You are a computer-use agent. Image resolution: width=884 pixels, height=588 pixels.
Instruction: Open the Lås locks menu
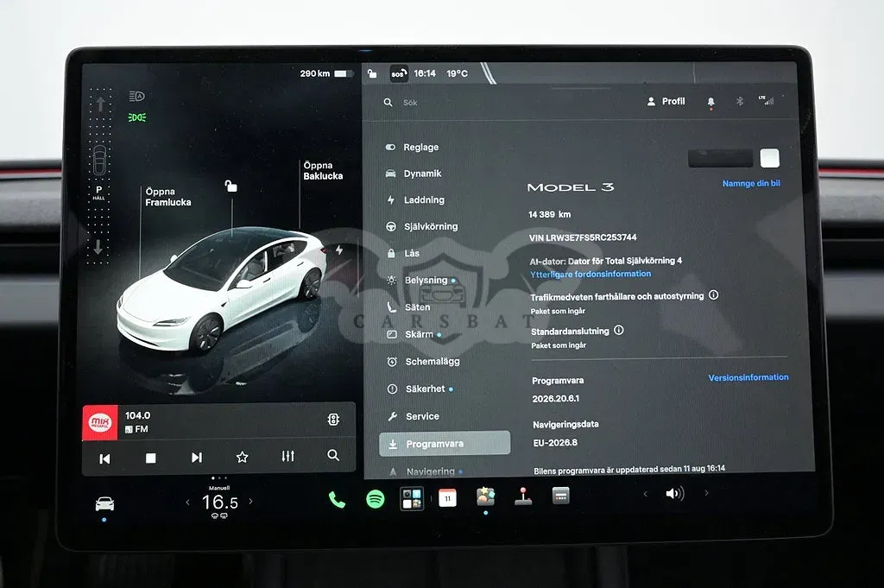pyautogui.click(x=403, y=254)
